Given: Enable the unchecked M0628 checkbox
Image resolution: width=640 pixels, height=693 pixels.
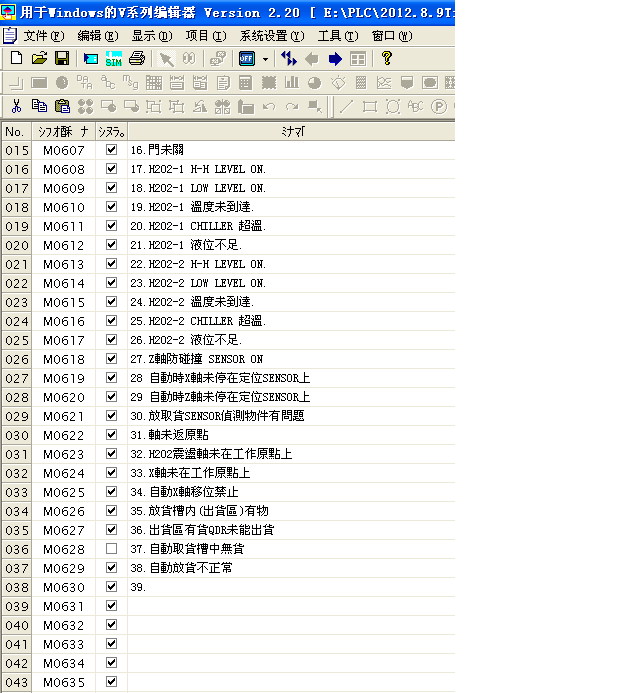Looking at the screenshot, I should (x=112, y=549).
